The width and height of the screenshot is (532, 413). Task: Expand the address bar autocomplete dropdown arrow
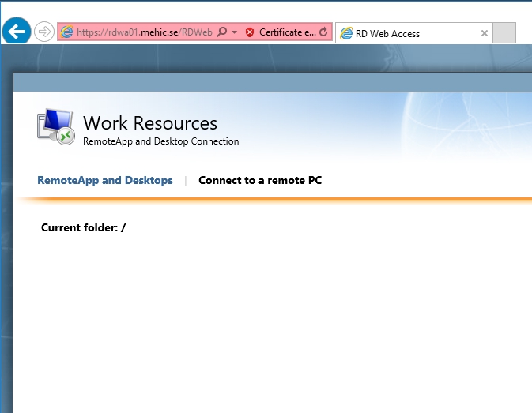point(235,32)
